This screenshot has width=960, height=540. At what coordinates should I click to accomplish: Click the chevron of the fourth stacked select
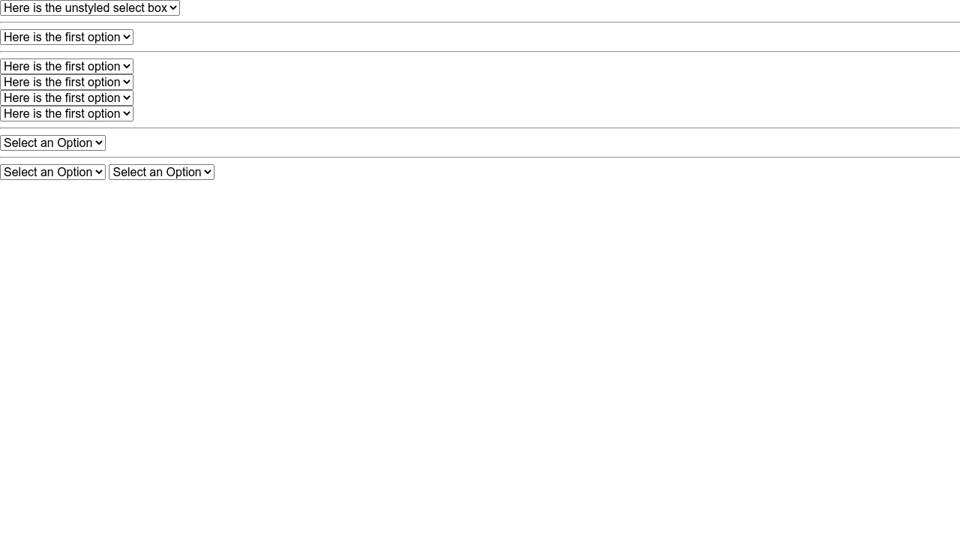pyautogui.click(x=127, y=114)
